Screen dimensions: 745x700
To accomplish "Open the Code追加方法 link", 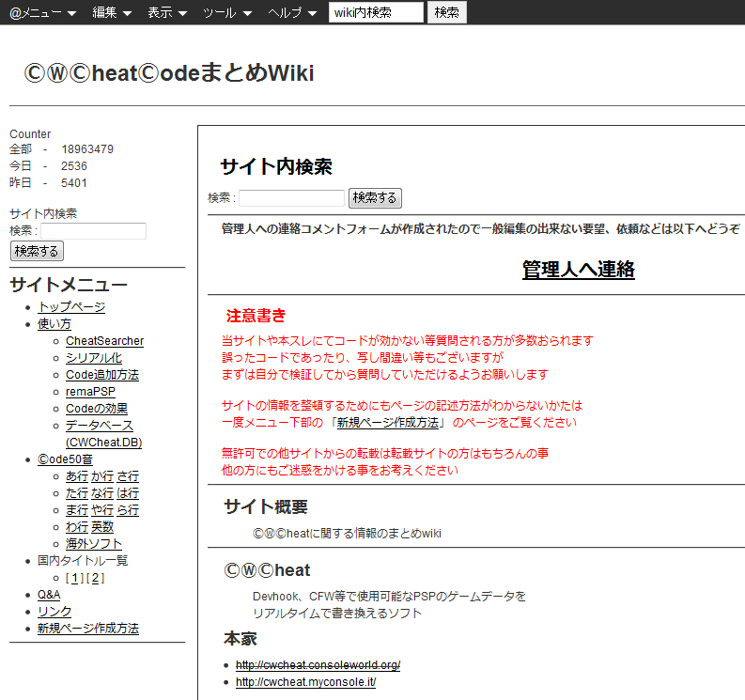I will click(x=102, y=375).
